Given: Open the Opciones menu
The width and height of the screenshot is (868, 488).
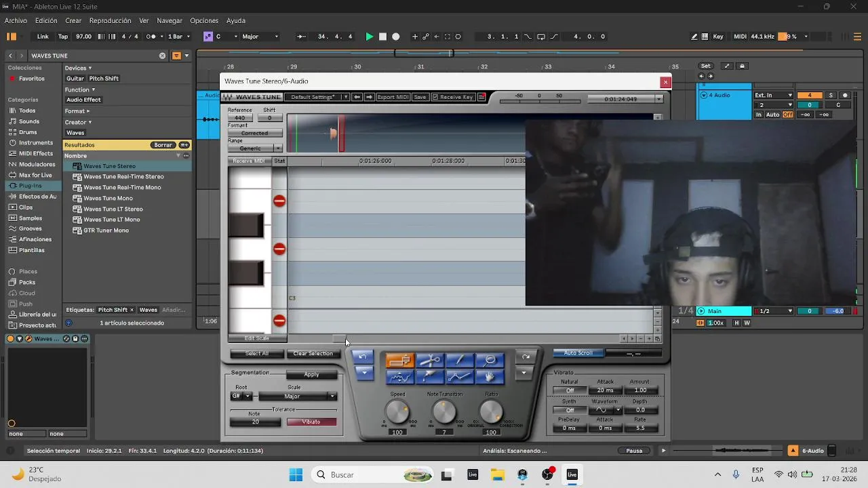Looking at the screenshot, I should point(204,21).
